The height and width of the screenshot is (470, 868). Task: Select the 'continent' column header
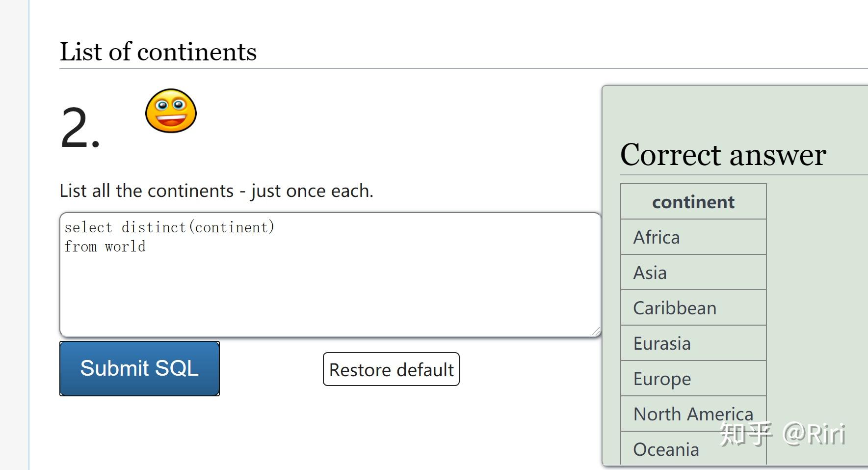[693, 202]
